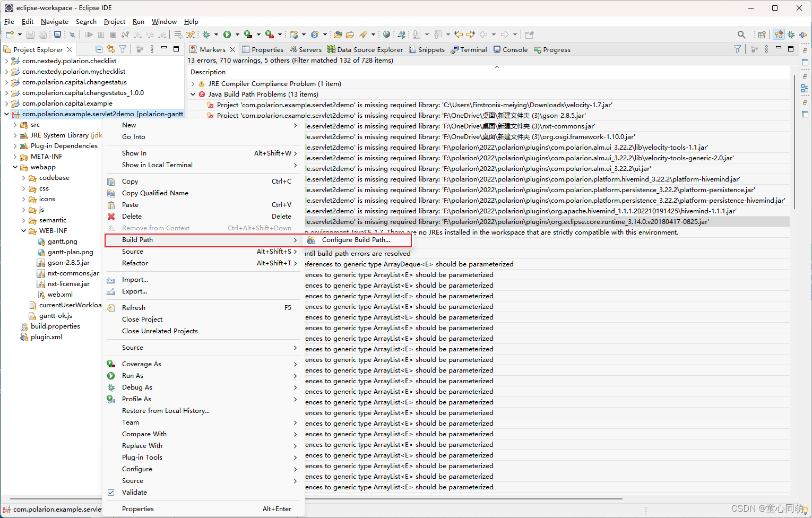Toggle the Pin Editor icon
The image size is (812, 518).
(x=529, y=34)
